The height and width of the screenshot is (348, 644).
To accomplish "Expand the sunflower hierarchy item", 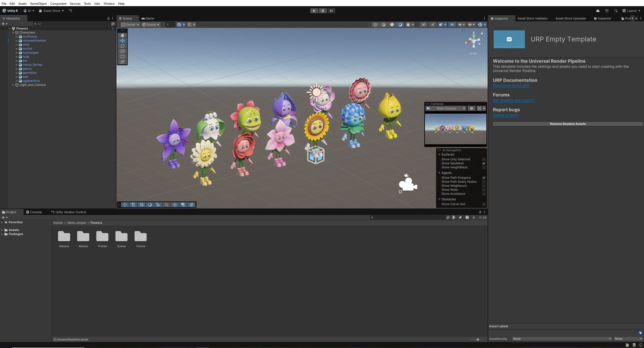I will pyautogui.click(x=16, y=37).
